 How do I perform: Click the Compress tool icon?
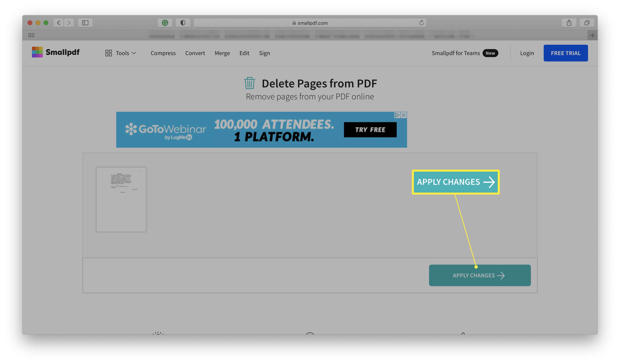(163, 53)
